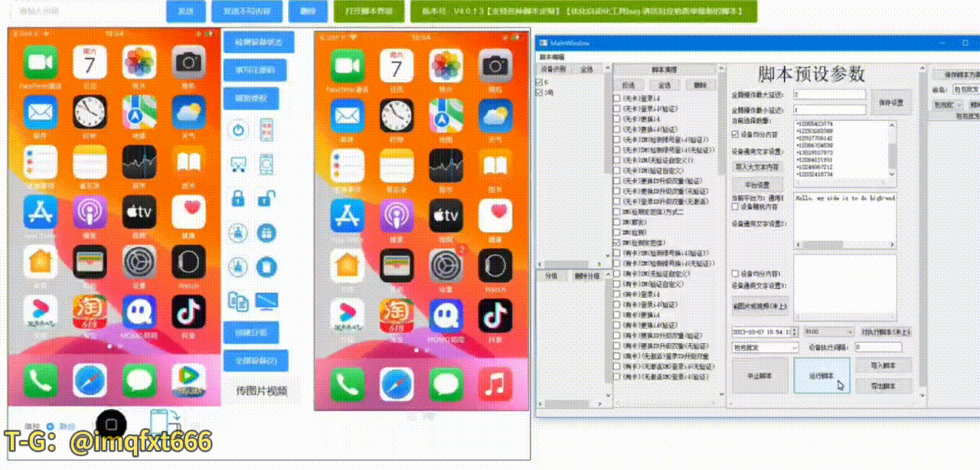
Task: Click the 保存设置 save settings button
Action: (891, 103)
